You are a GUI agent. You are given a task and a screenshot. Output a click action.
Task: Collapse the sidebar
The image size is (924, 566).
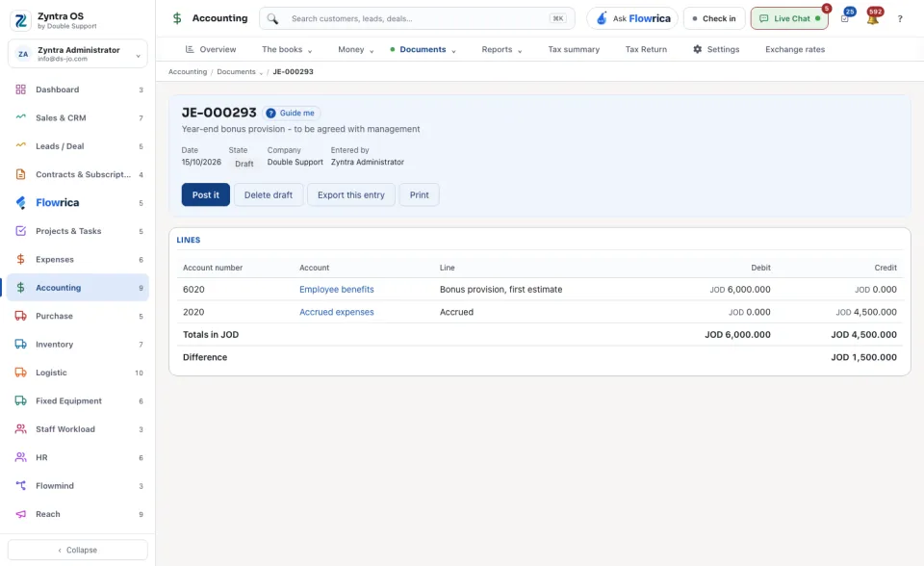(78, 550)
